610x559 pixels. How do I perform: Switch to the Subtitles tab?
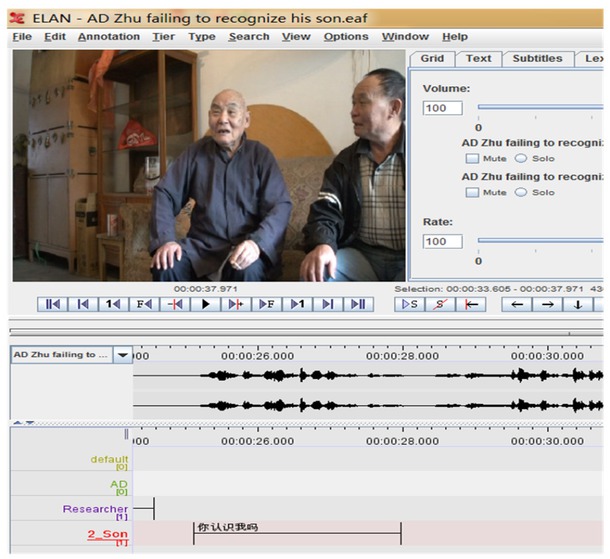(537, 58)
